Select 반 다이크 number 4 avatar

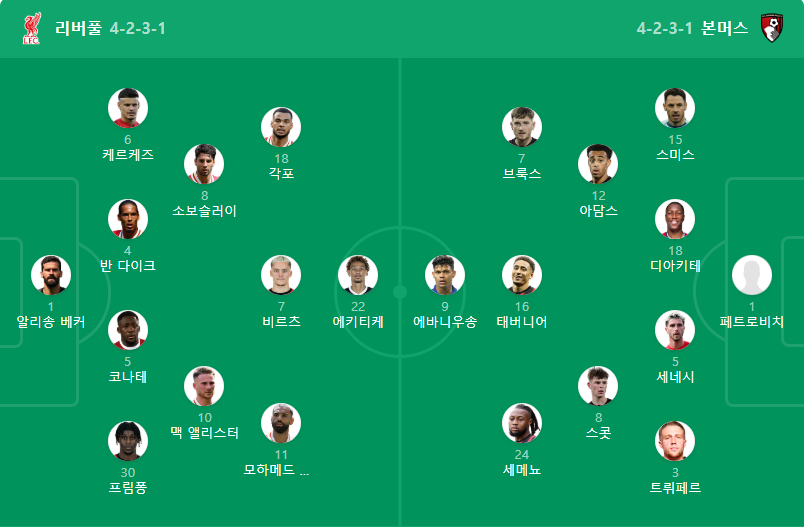(128, 219)
